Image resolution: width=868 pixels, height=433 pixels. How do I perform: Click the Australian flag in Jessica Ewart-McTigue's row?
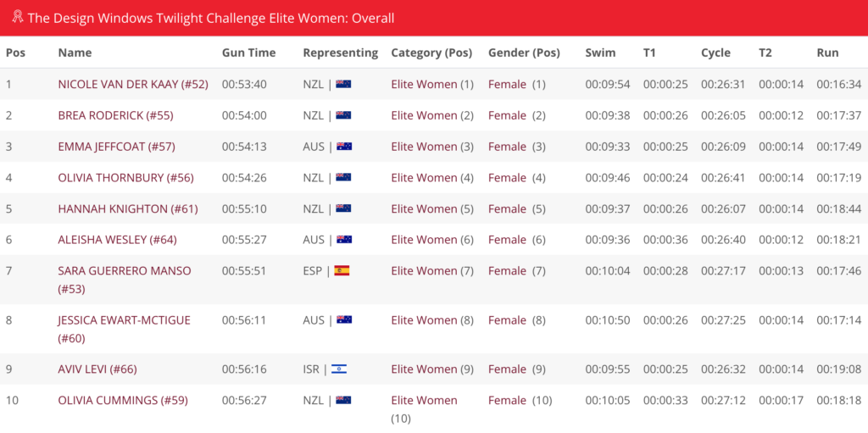click(344, 320)
